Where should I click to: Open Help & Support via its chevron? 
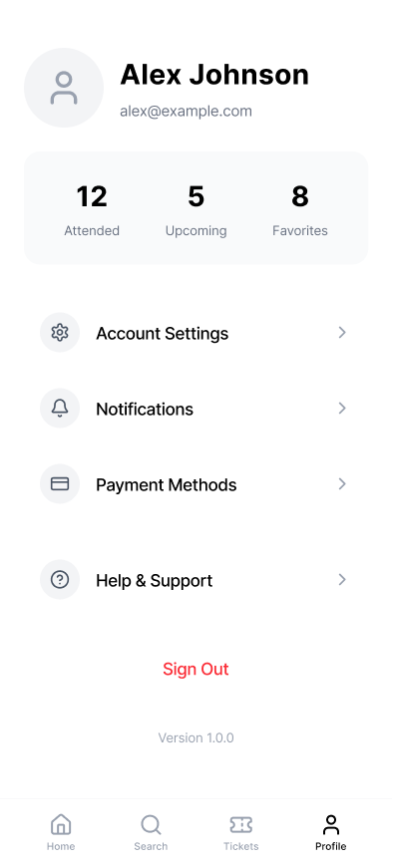tap(342, 580)
